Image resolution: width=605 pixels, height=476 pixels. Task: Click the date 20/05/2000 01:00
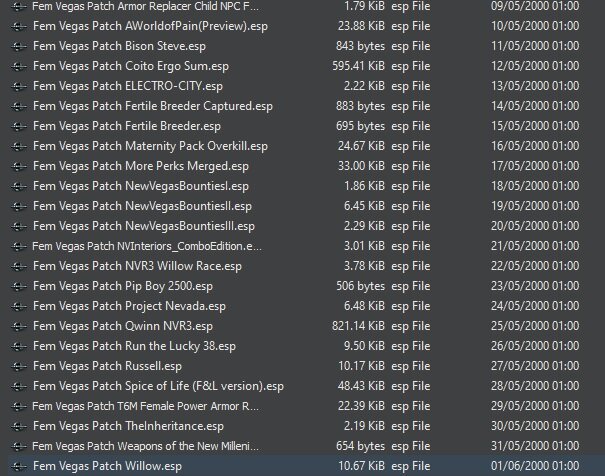point(535,226)
